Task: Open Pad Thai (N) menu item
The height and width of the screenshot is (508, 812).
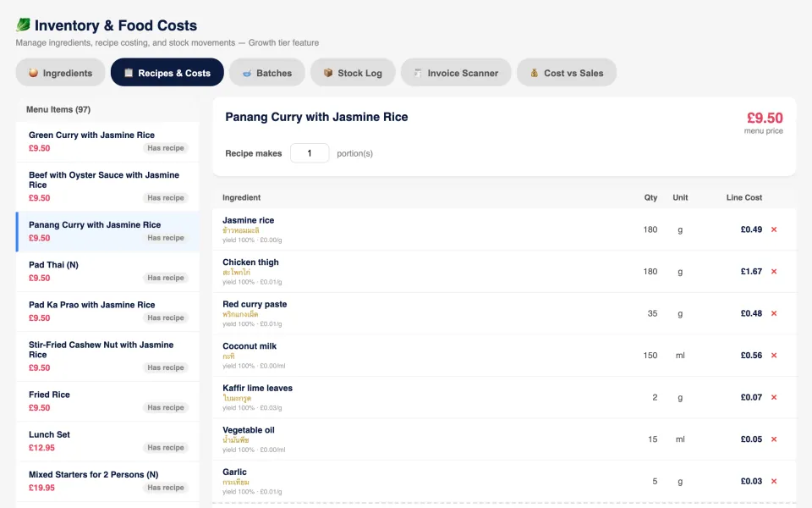Action: pyautogui.click(x=107, y=272)
